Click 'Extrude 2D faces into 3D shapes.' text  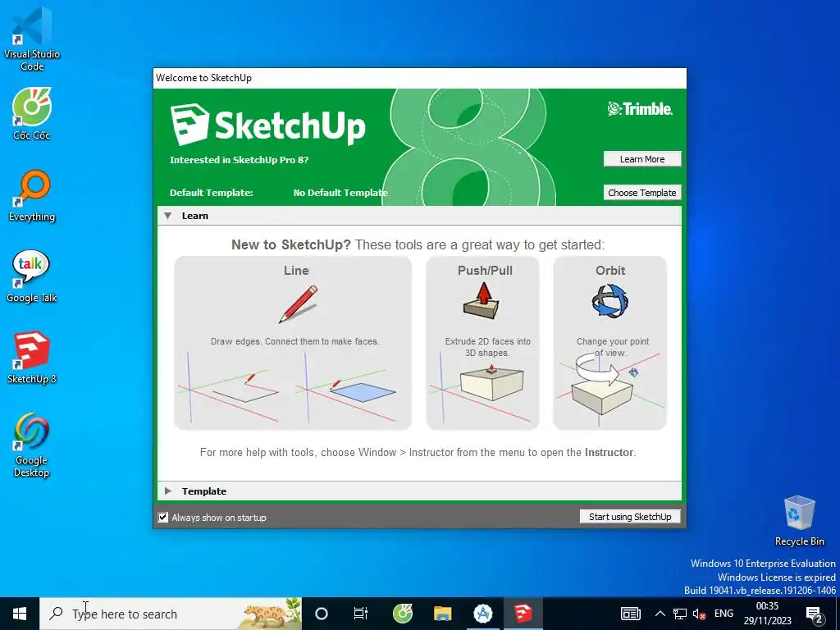pyautogui.click(x=487, y=347)
